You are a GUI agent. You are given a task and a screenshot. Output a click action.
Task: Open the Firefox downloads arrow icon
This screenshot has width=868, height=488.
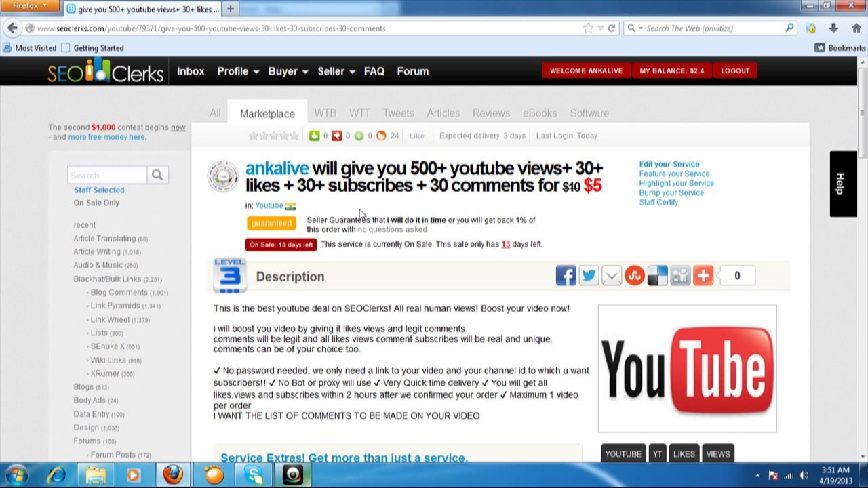coord(833,28)
